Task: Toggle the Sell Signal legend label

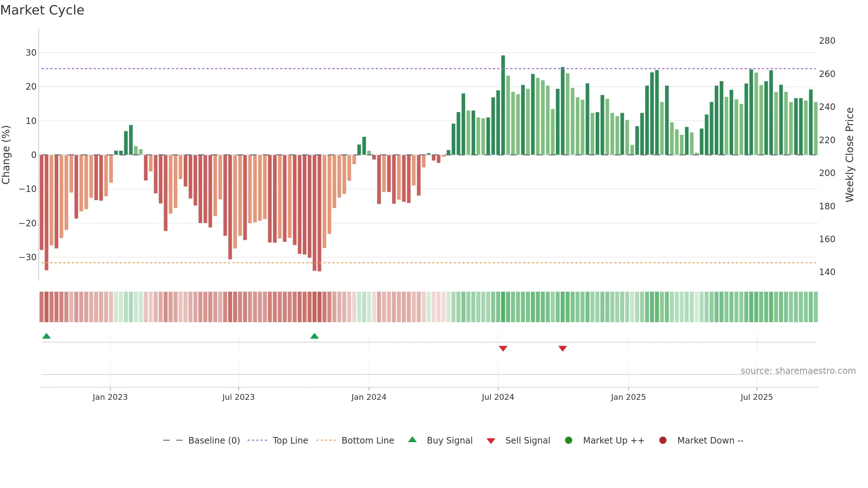Action: pyautogui.click(x=528, y=440)
